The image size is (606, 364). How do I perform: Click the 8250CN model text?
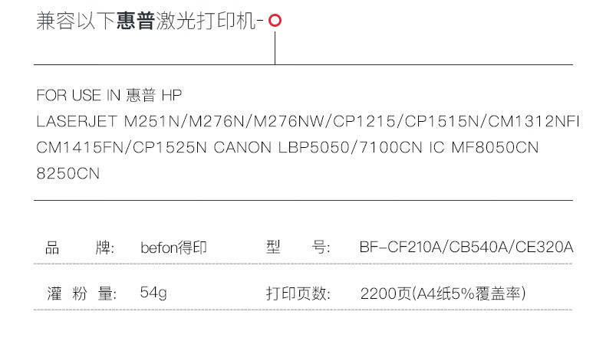point(68,174)
